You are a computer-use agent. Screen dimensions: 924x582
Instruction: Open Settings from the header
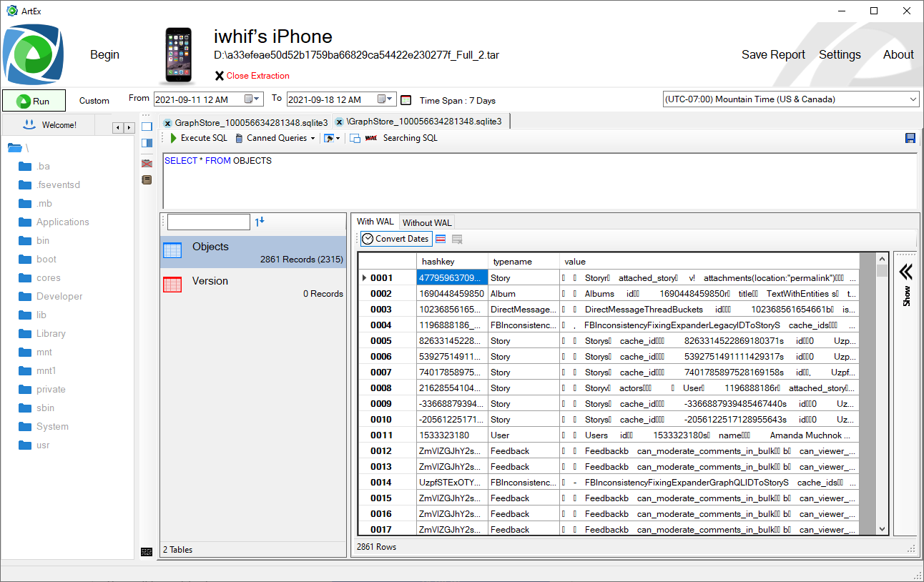[x=840, y=54]
